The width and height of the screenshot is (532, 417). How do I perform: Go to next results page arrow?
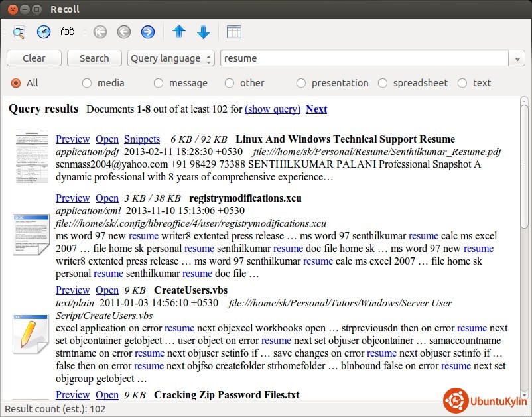click(148, 32)
